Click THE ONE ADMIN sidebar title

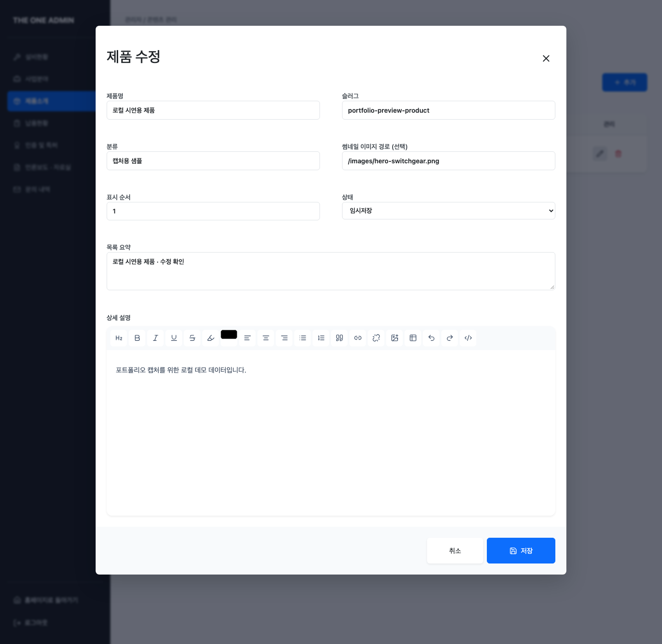click(44, 20)
